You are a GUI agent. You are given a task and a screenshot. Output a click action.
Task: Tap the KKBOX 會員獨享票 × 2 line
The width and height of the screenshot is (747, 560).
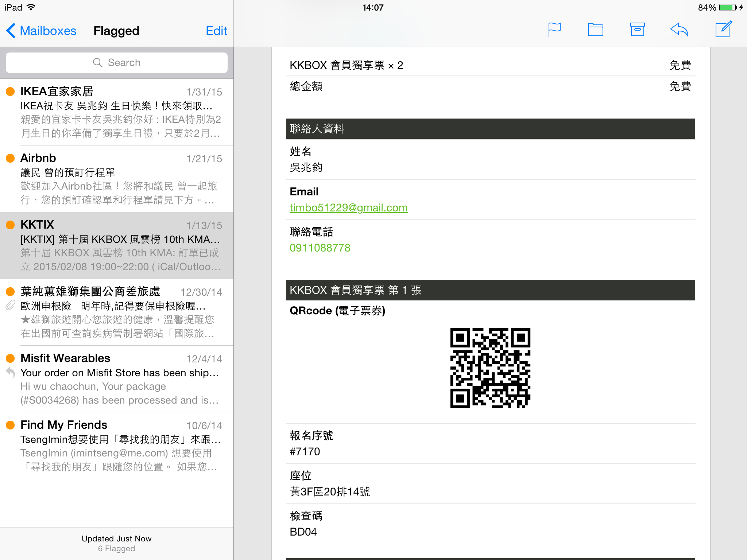click(346, 65)
